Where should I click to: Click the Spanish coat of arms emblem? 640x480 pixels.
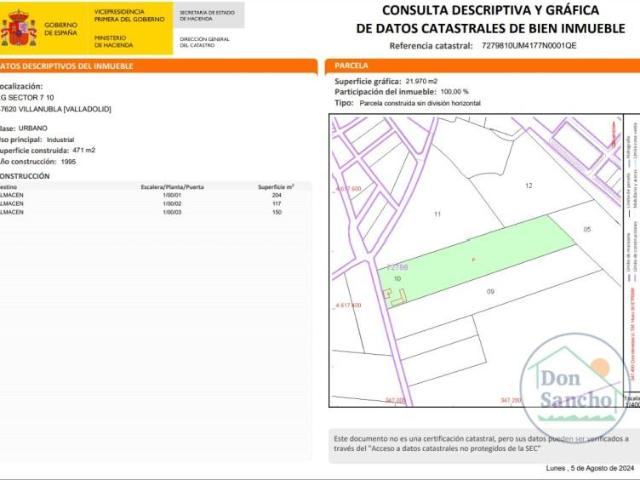click(18, 28)
